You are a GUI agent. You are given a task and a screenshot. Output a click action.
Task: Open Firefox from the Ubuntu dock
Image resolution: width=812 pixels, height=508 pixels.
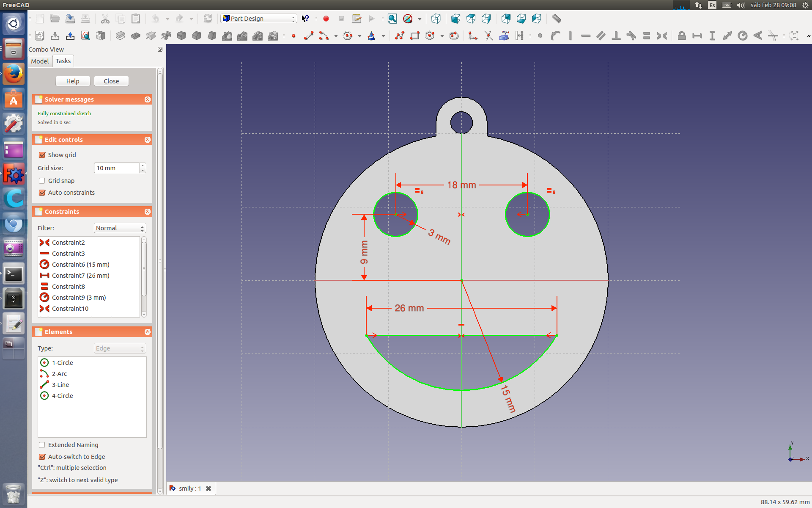(14, 74)
